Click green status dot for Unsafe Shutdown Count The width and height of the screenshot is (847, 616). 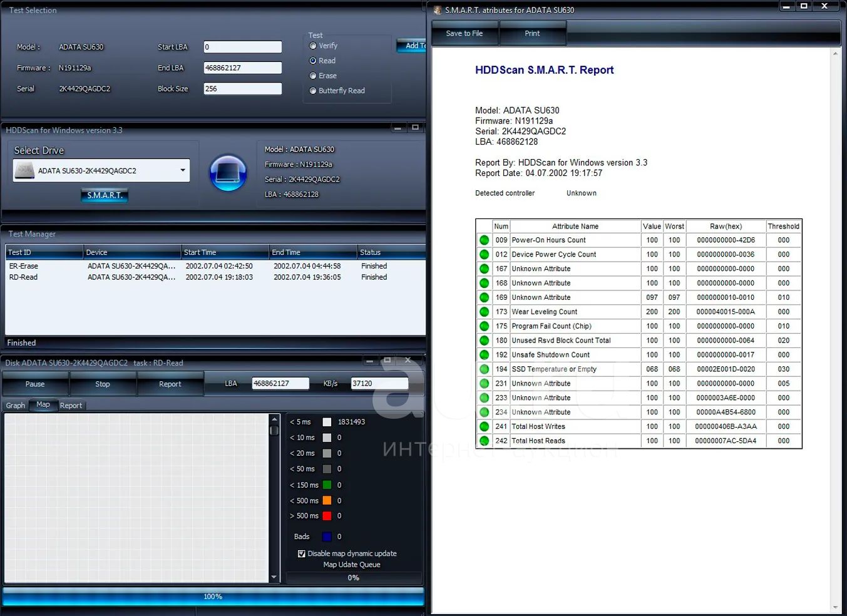click(x=484, y=355)
